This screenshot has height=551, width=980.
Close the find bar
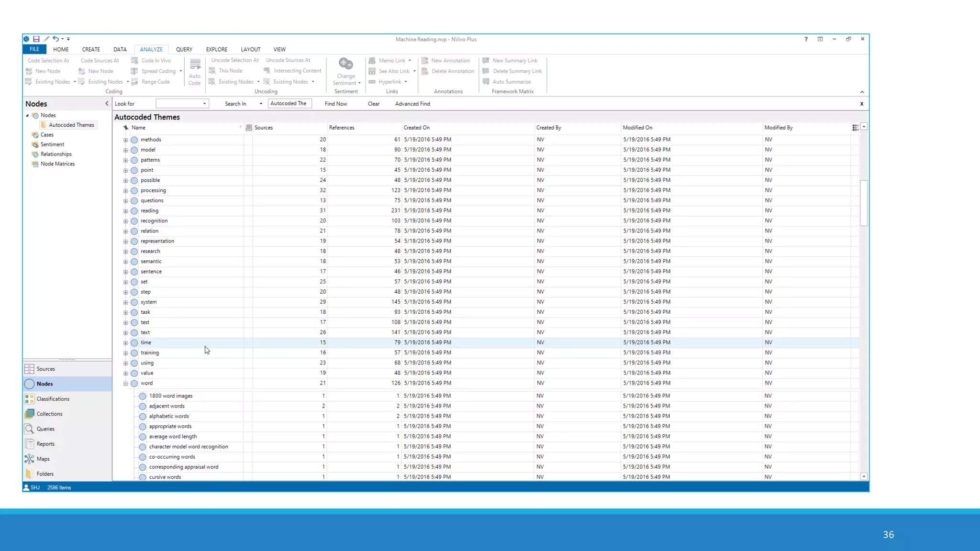(862, 104)
